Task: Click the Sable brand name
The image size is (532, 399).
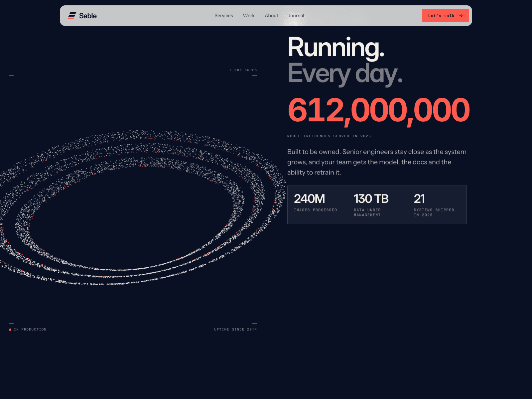Action: 88,16
